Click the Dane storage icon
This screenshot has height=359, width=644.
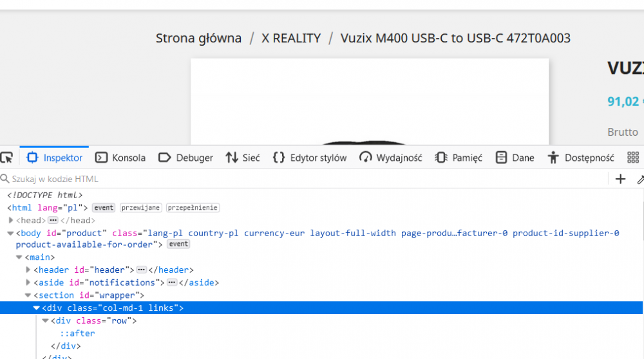click(501, 158)
